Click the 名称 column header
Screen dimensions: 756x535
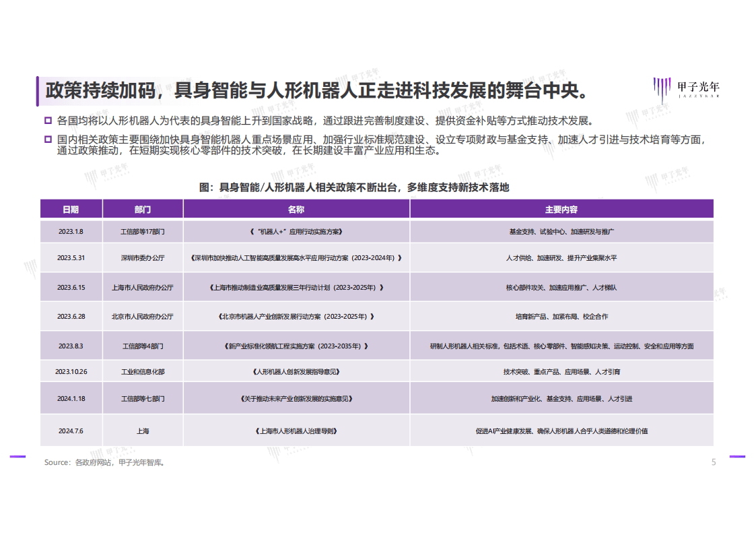295,209
